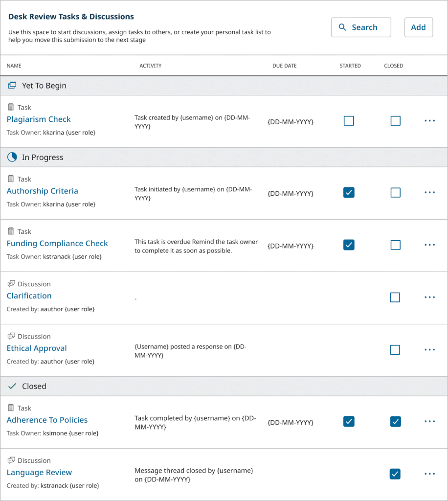Show more actions for Ethical Approval
The width and height of the screenshot is (448, 501).
[429, 350]
